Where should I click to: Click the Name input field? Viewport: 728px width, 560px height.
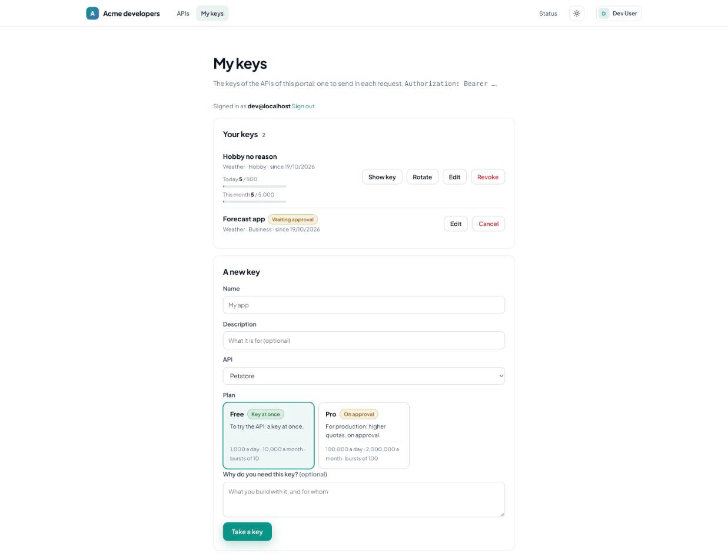tap(364, 305)
